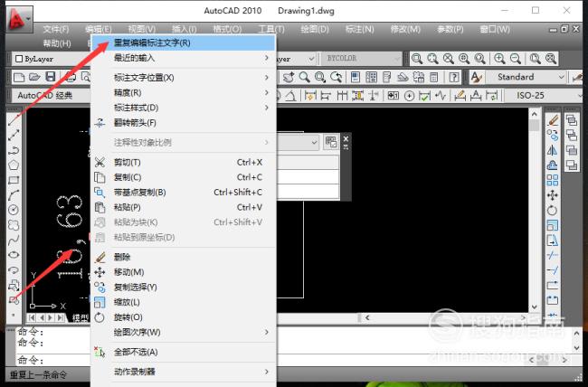Choose 翻转箭头(F) from context menu
The width and height of the screenshot is (588, 387).
(184, 123)
